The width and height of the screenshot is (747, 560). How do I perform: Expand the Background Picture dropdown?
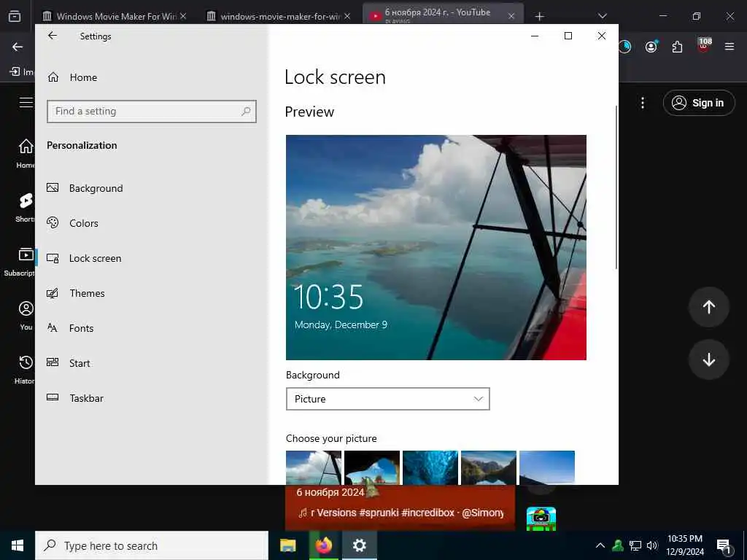point(388,399)
